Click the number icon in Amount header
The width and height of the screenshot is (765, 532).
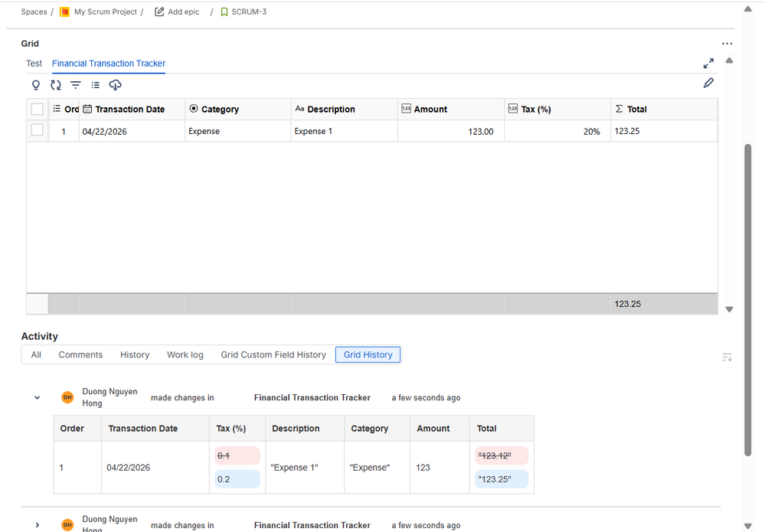406,108
